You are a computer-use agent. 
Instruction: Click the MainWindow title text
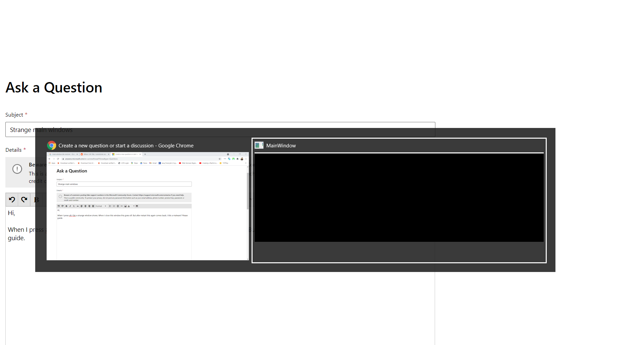point(281,146)
